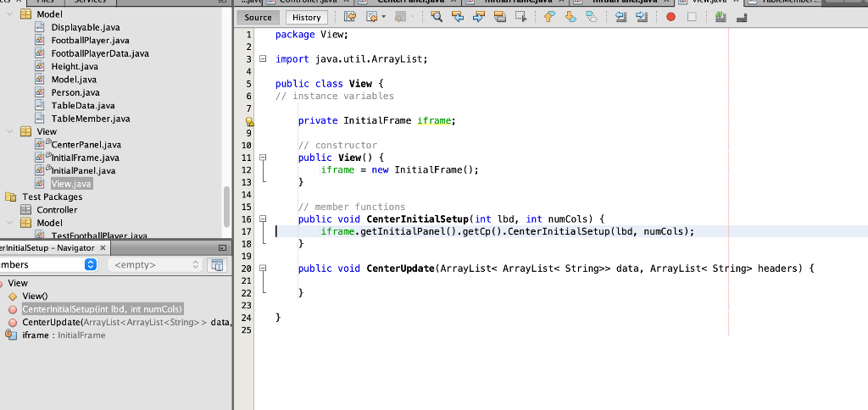This screenshot has width=868, height=410.
Task: Collapse the import fold on line 3
Action: (x=263, y=58)
